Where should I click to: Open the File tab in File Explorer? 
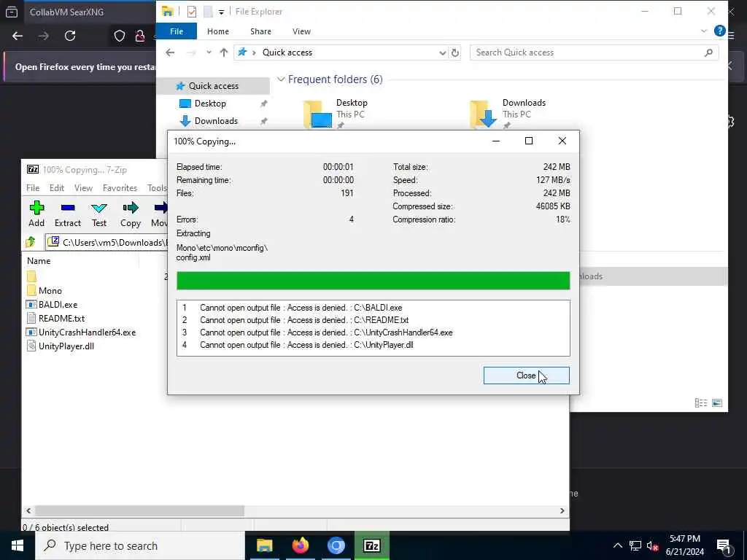coord(177,31)
